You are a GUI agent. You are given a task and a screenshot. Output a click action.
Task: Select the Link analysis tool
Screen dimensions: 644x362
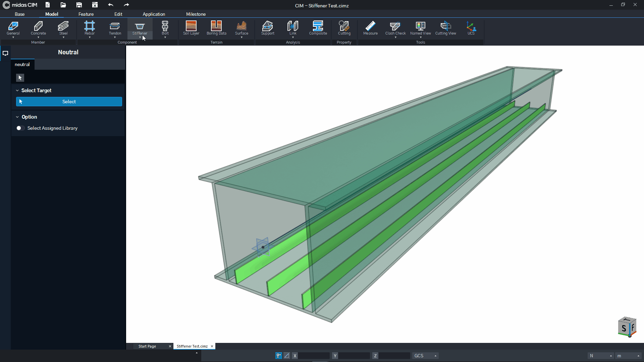tap(293, 28)
